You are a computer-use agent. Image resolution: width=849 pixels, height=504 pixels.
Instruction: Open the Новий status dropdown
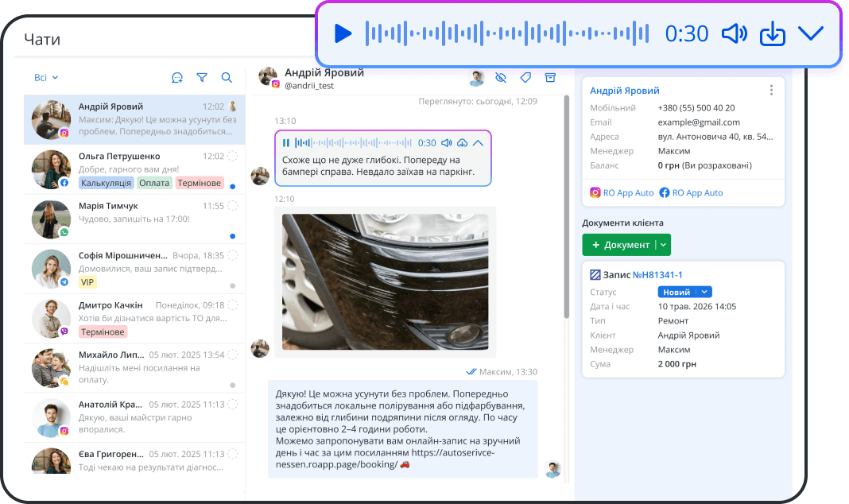tap(685, 292)
